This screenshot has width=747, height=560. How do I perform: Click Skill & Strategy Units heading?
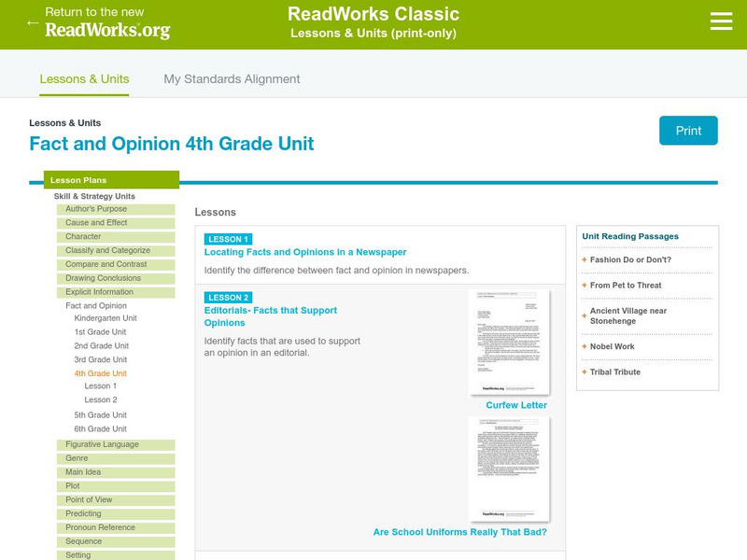coord(94,196)
